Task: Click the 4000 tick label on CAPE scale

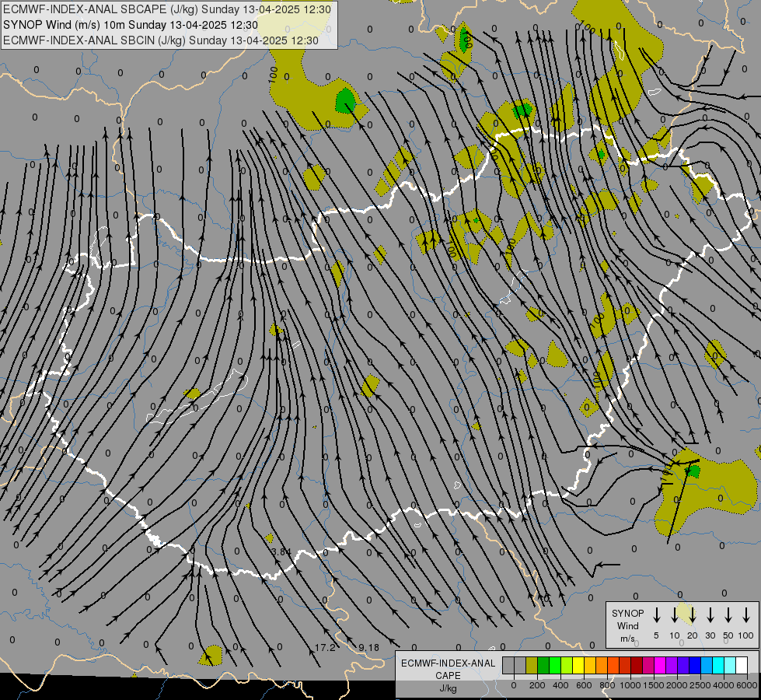Action: coord(723,685)
